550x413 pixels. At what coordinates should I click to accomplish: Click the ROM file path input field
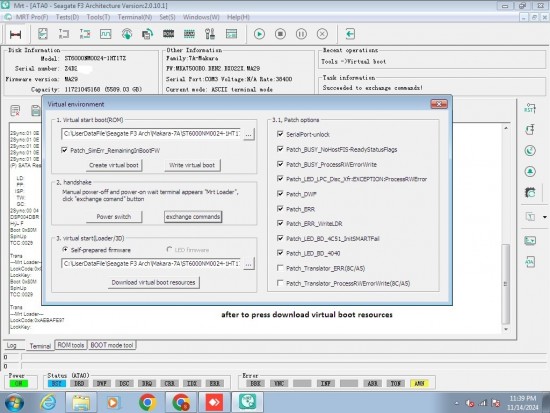point(151,134)
